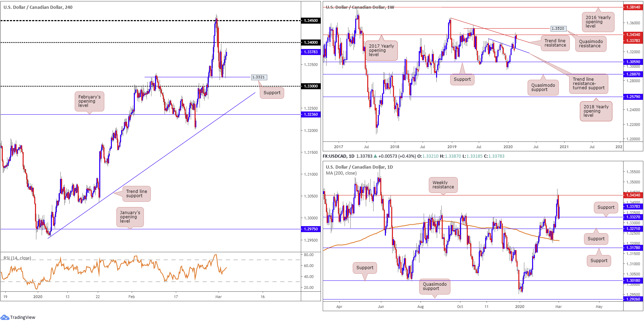Viewport: 644px width, 321px height.
Task: Click the 1.34340 price tag on weekly chart
Action: tap(633, 35)
